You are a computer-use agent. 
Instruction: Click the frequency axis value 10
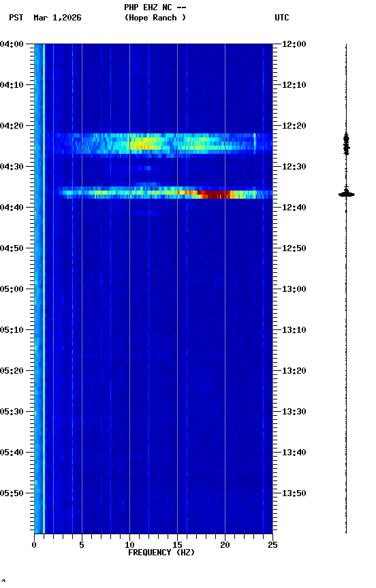[129, 545]
